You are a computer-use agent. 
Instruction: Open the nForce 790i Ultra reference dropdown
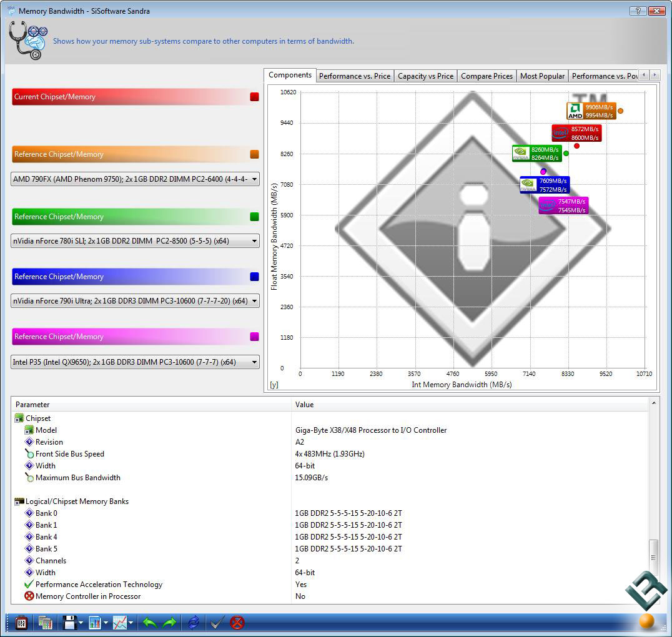pos(135,301)
